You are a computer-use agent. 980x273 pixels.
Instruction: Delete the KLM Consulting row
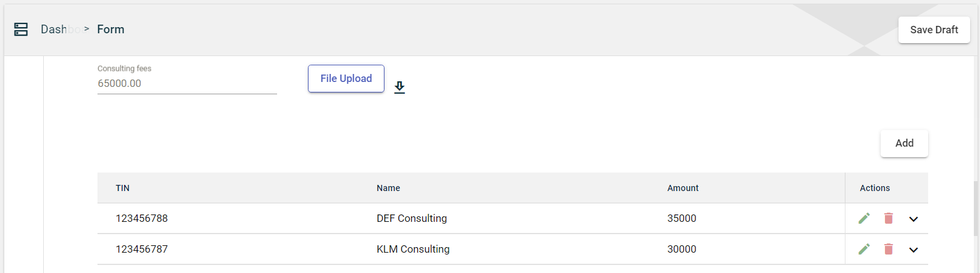pos(889,249)
